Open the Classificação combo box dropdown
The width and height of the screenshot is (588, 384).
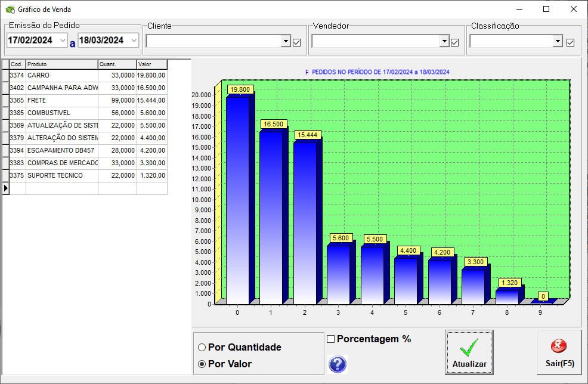point(558,41)
